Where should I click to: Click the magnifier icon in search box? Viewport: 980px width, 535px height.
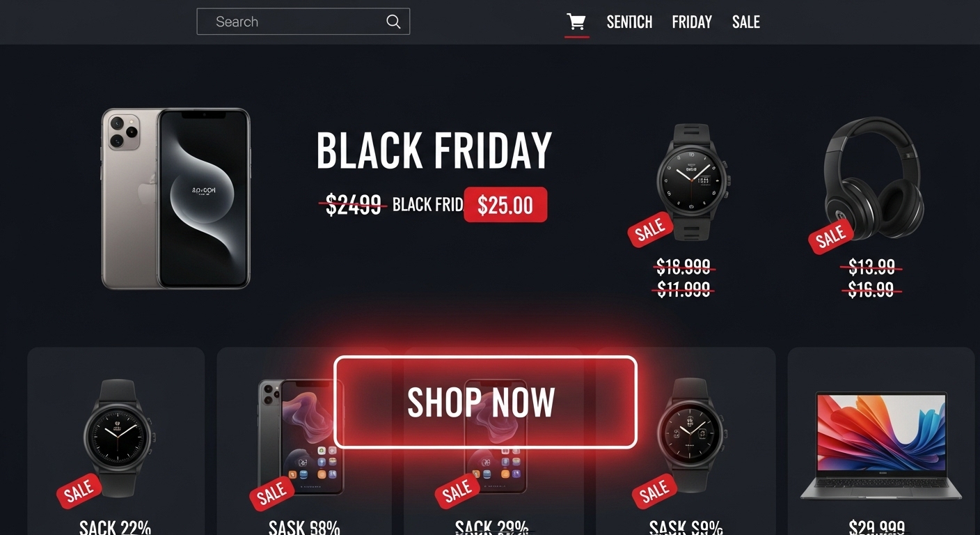click(393, 22)
